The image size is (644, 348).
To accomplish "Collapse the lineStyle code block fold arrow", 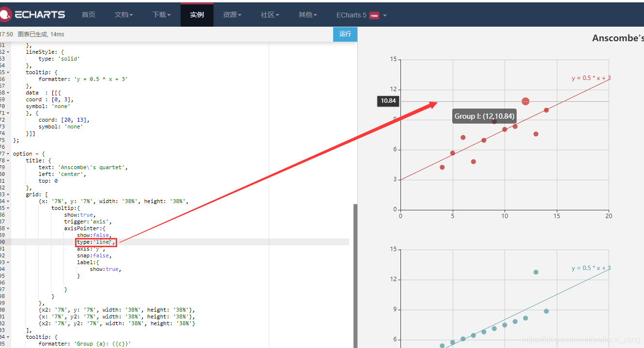I will pos(8,52).
